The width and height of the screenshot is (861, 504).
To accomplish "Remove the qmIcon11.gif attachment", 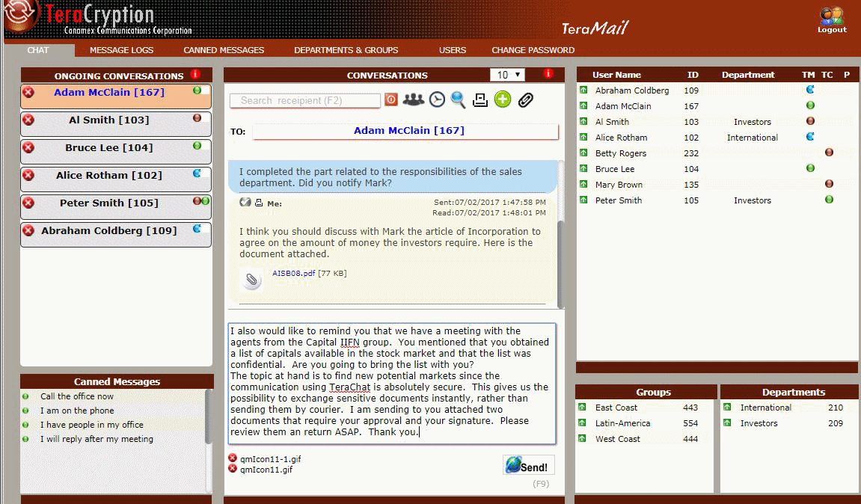I will tap(233, 468).
